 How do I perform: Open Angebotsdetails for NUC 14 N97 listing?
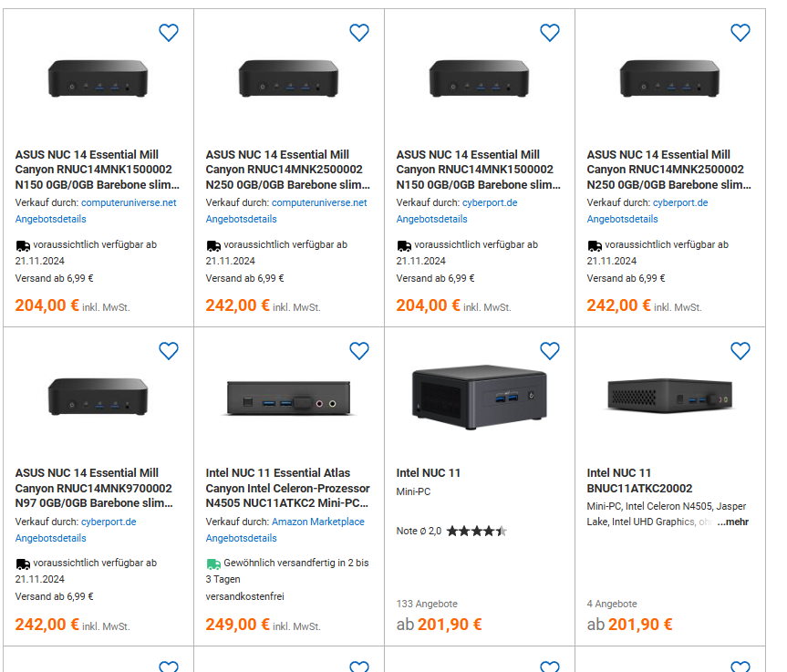[50, 538]
